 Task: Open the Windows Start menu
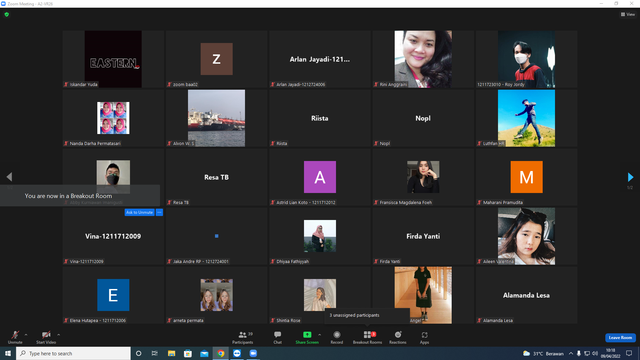(x=8, y=353)
